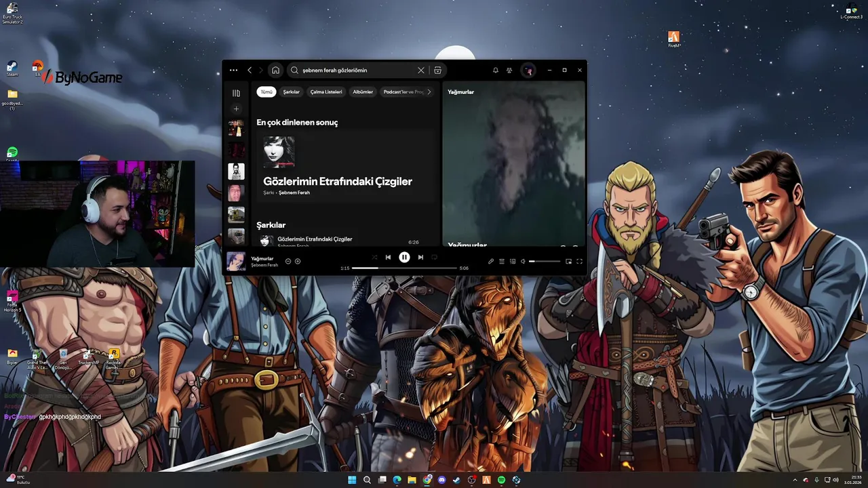
Task: Open the Spotify three-dots main menu
Action: coord(233,70)
